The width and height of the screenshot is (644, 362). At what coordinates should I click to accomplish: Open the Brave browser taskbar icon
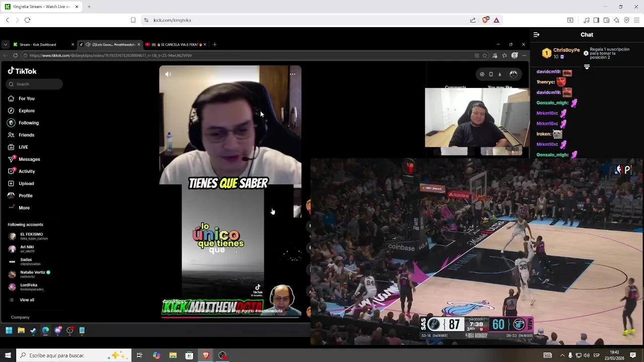click(206, 355)
